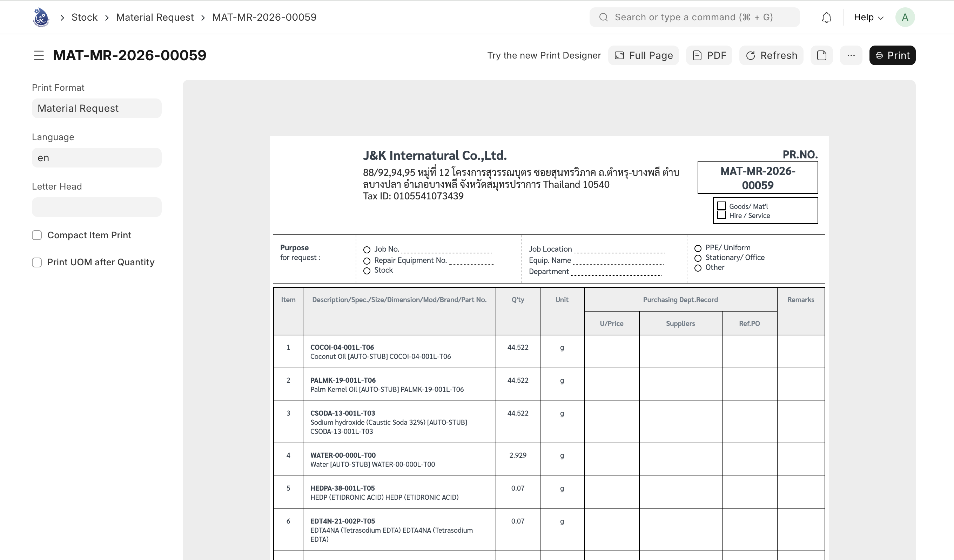Open the Letter Head selector
The image size is (954, 560).
(x=96, y=207)
